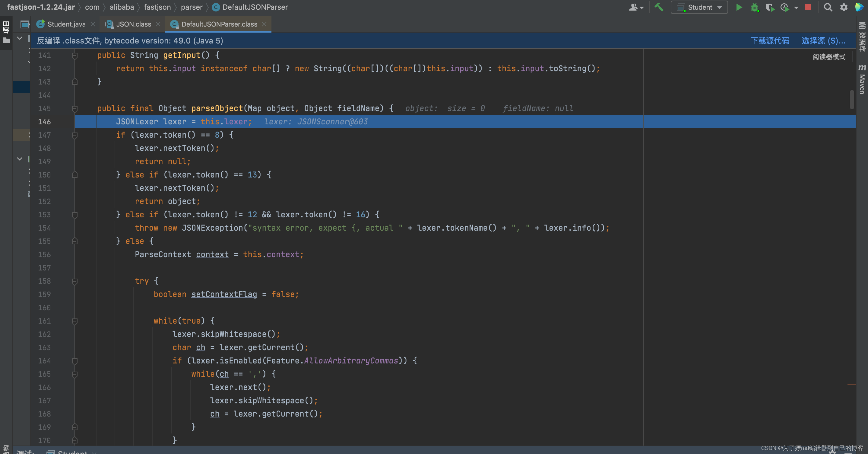Close the Student.java tab
868x454 pixels.
click(93, 24)
